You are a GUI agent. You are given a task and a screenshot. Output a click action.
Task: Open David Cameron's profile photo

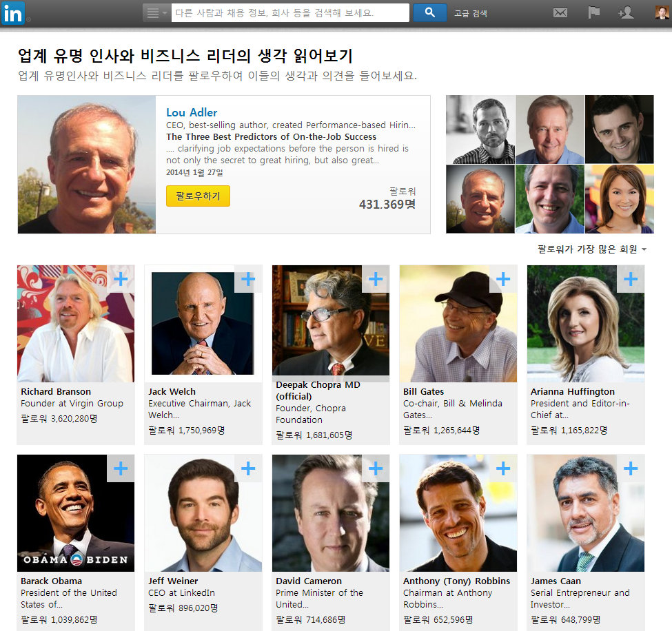pos(331,513)
